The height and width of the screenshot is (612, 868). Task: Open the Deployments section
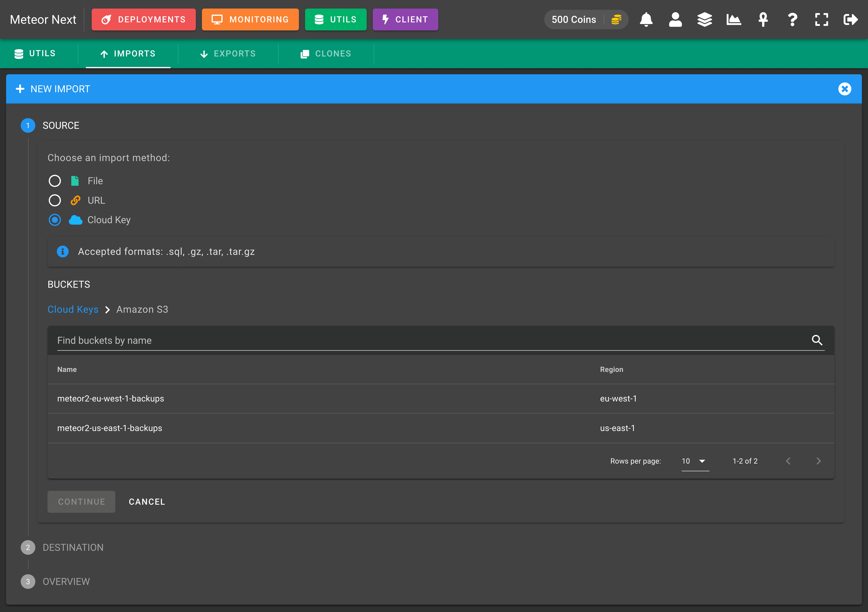[144, 19]
